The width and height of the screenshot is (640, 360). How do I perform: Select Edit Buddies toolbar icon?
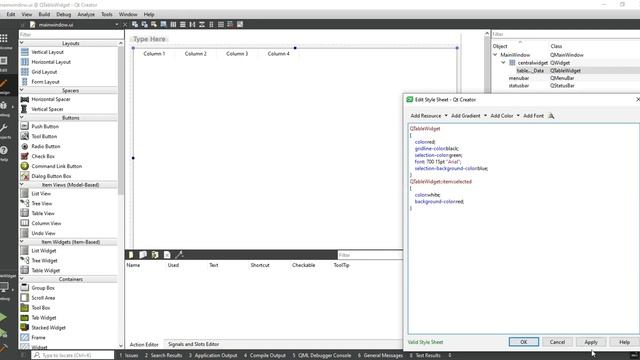click(x=154, y=24)
